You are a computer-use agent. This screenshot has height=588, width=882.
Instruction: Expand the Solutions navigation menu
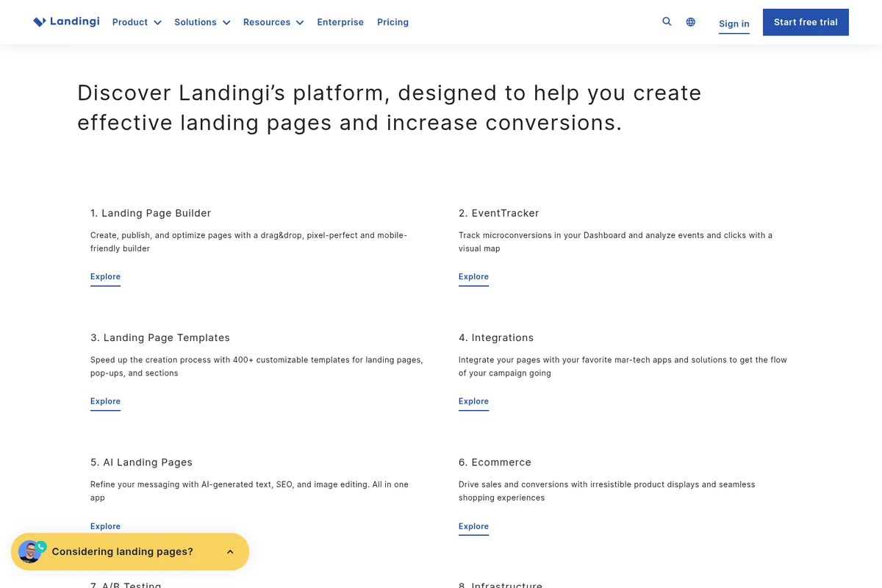(x=202, y=22)
